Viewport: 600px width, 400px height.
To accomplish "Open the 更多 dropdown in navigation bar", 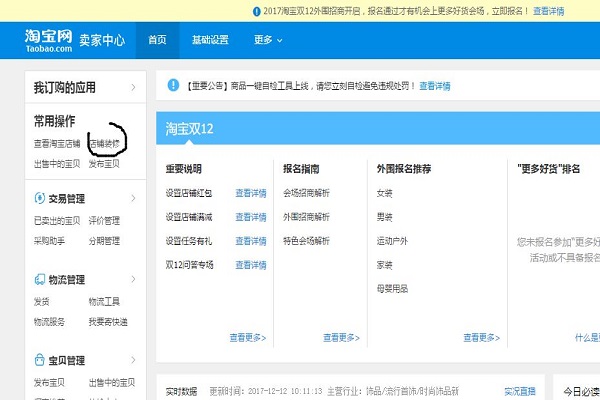I will pos(268,40).
